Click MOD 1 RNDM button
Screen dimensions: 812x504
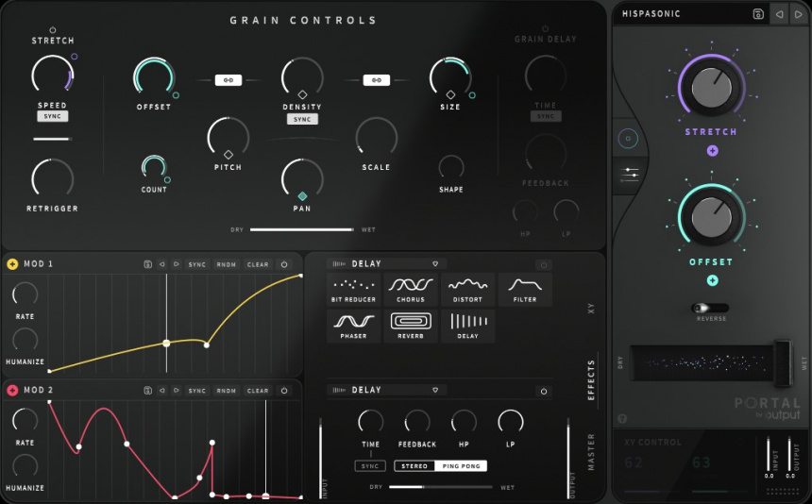227,264
